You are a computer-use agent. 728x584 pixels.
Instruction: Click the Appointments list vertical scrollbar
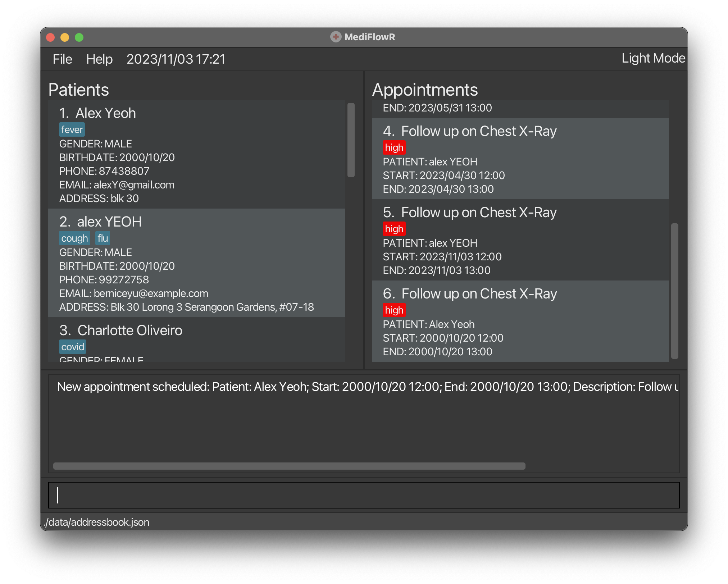[675, 291]
